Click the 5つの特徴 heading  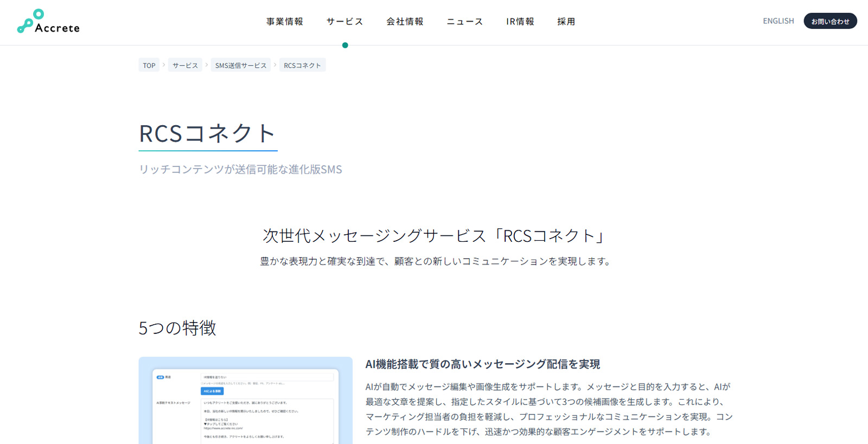point(177,328)
